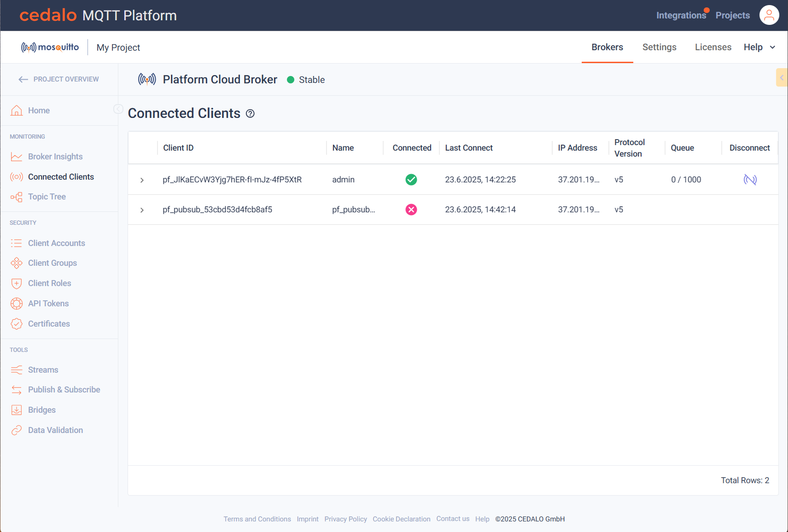Open Client Accounts page
The image size is (788, 532).
coord(57,243)
